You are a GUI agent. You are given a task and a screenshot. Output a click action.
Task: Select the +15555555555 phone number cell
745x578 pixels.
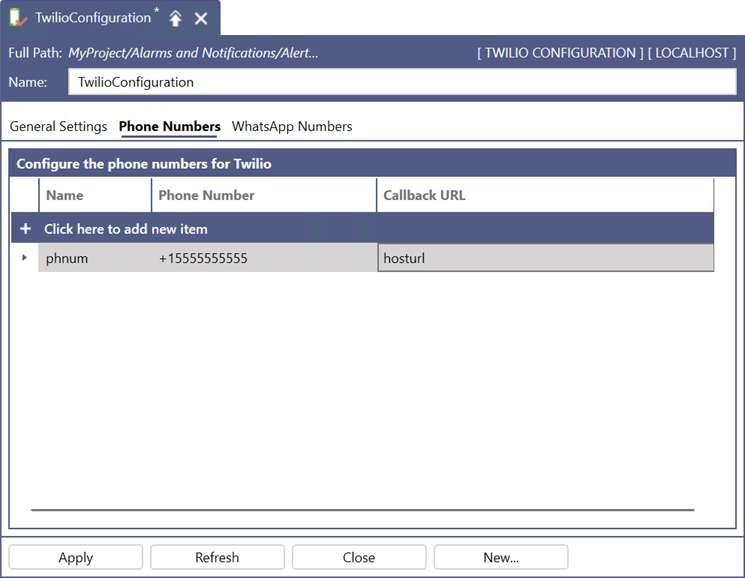[264, 258]
